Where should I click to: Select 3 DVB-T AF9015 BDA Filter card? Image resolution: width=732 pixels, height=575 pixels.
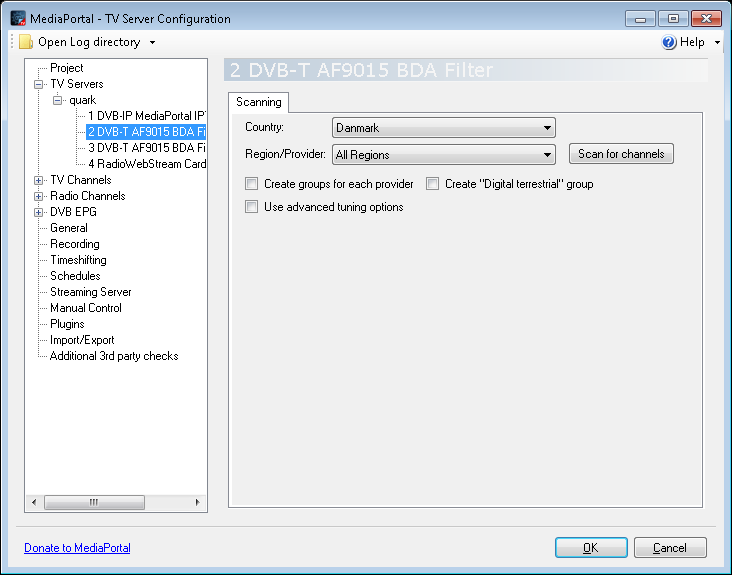pyautogui.click(x=147, y=148)
